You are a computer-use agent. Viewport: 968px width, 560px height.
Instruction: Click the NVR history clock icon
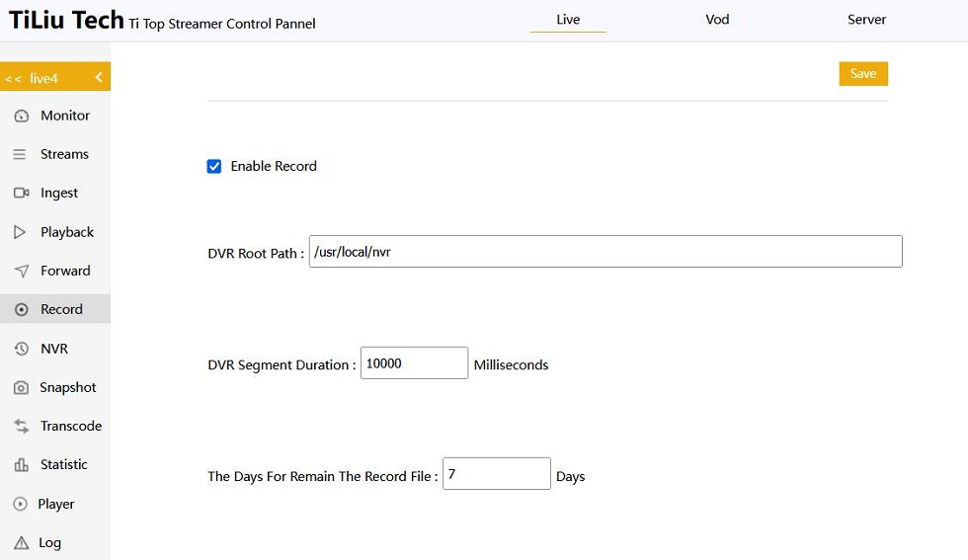tap(21, 349)
